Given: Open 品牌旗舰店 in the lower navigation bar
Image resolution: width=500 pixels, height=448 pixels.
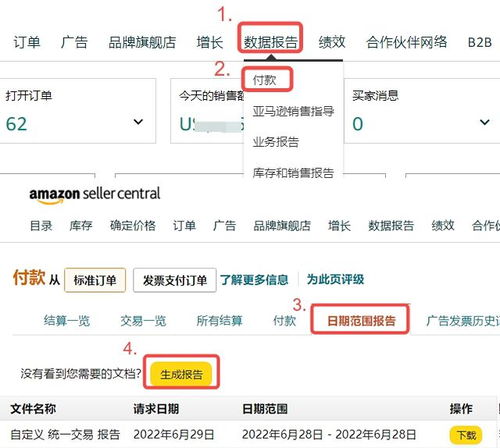Looking at the screenshot, I should 282,226.
